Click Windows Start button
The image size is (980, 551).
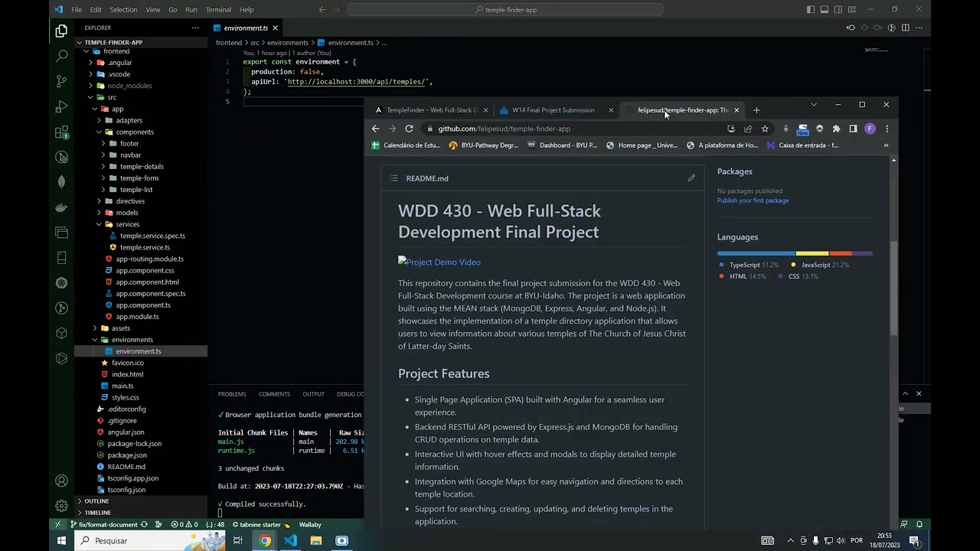click(x=62, y=540)
